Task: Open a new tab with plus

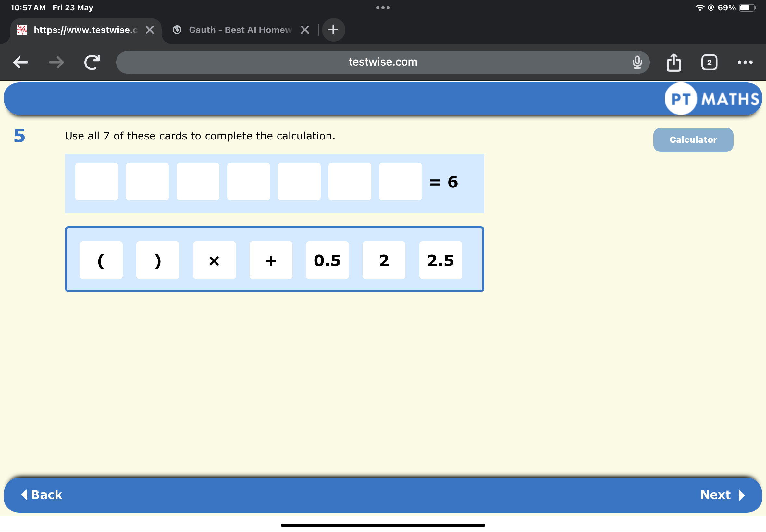Action: point(333,30)
